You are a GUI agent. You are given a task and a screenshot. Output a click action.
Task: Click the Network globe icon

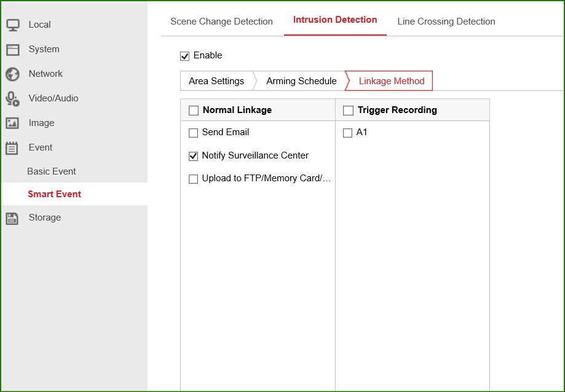[12, 74]
